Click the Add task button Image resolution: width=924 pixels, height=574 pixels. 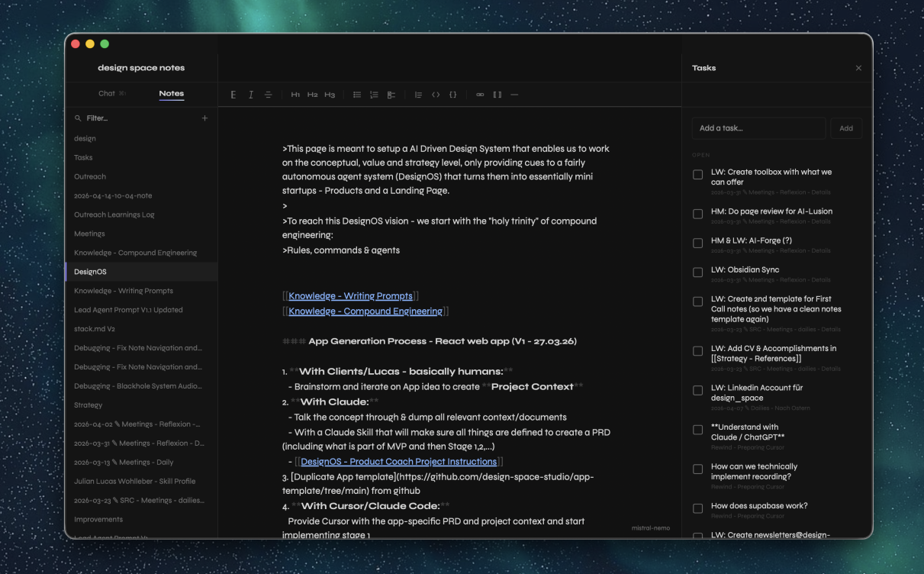point(846,128)
